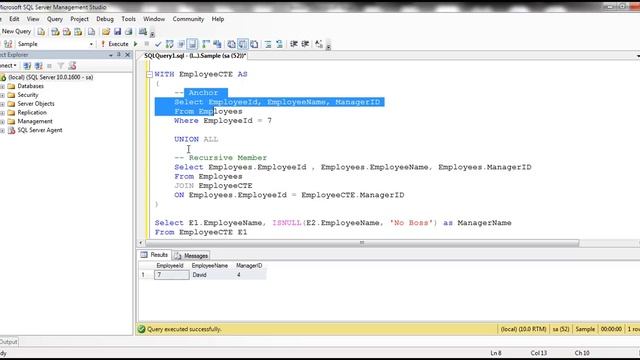Click Object Explorer disconnect icon
640x360 pixels.
click(x=38, y=66)
